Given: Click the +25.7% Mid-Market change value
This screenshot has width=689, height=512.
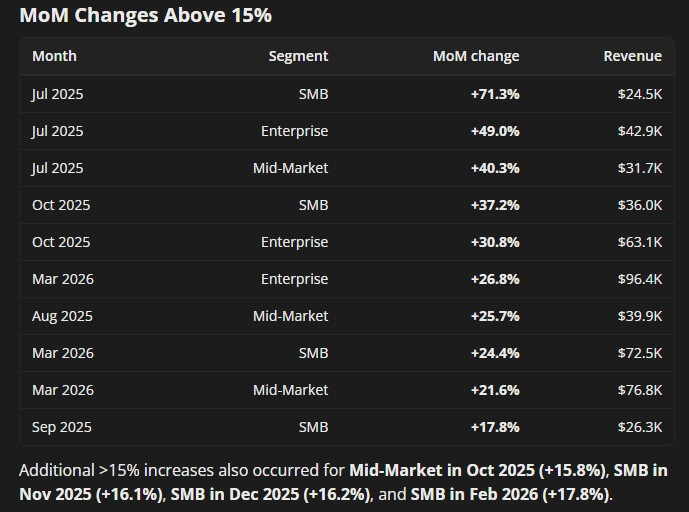Looking at the screenshot, I should pyautogui.click(x=495, y=316).
